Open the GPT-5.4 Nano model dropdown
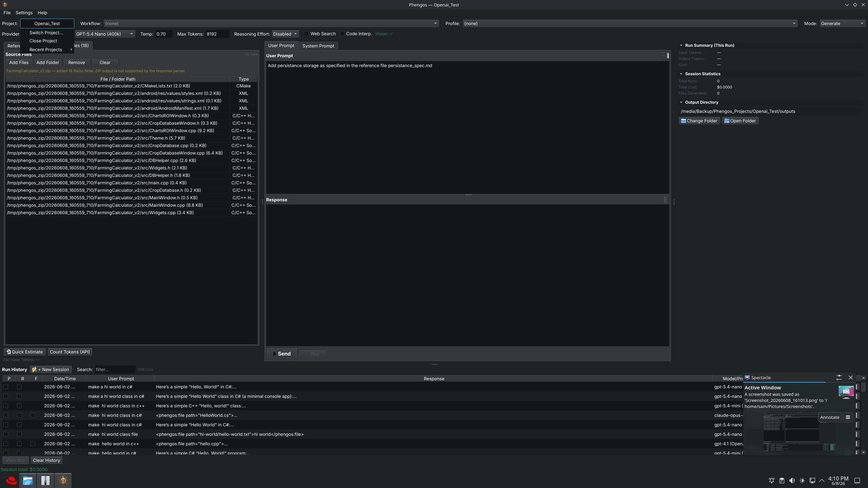868x488 pixels. tap(104, 34)
